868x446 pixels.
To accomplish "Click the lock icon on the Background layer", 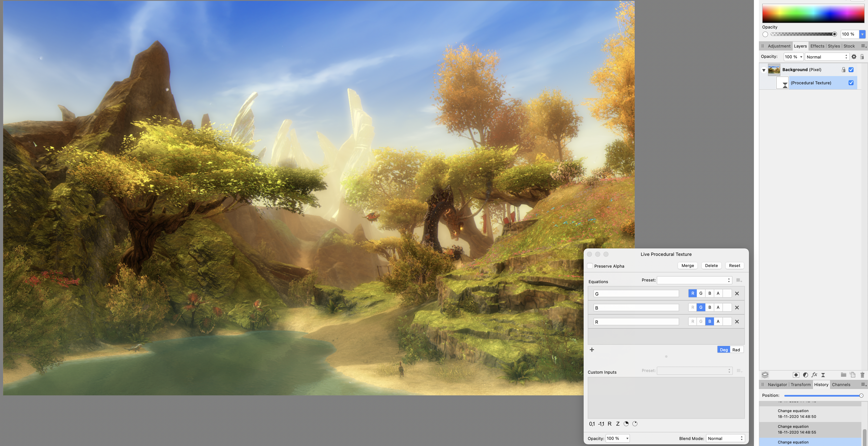I will pyautogui.click(x=843, y=70).
